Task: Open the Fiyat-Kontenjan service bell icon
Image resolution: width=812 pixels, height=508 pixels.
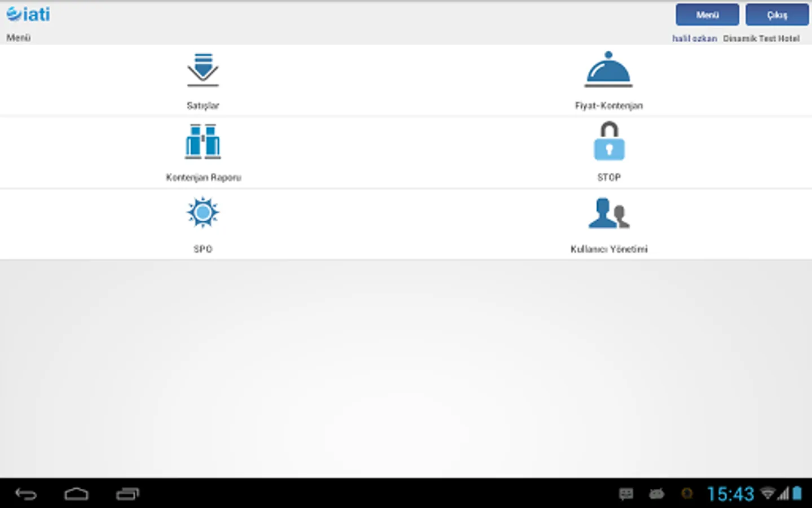Action: [608, 69]
